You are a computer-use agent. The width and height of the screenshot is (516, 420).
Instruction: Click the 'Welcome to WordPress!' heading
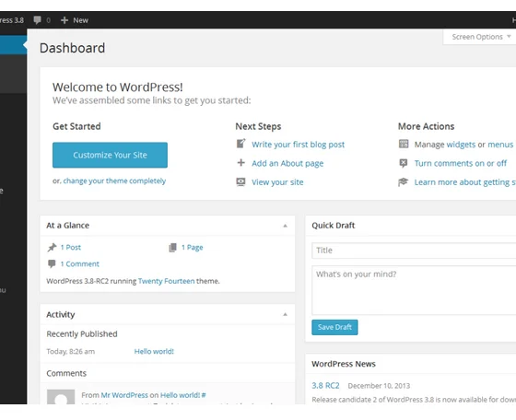(118, 87)
